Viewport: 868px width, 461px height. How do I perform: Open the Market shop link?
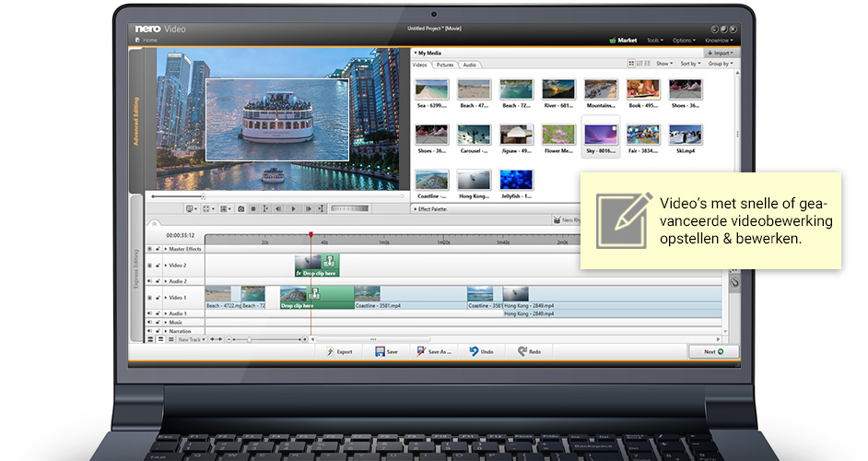click(624, 41)
